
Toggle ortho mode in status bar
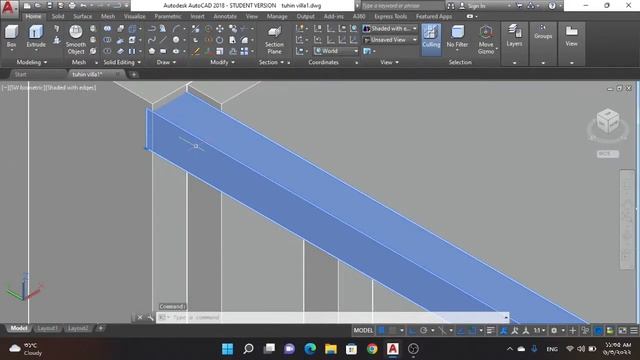coord(413,330)
